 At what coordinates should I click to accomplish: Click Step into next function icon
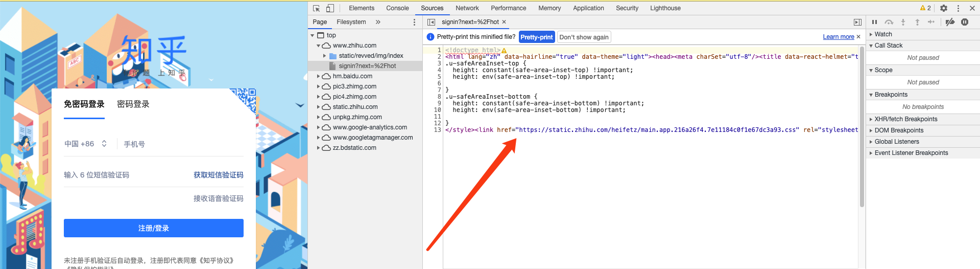pyautogui.click(x=903, y=22)
